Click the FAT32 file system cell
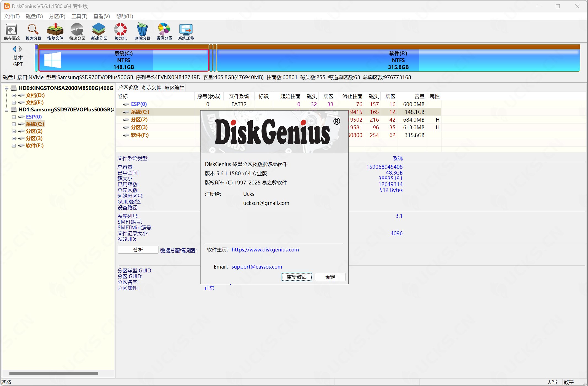The image size is (588, 386). point(239,104)
